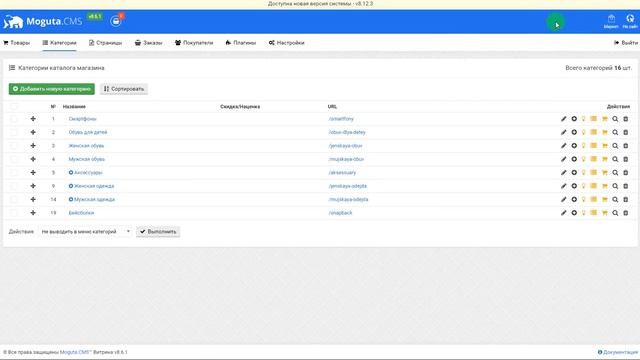Click lightbulb icon in Смартфоны row
This screenshot has height=360, width=640.
(x=584, y=119)
